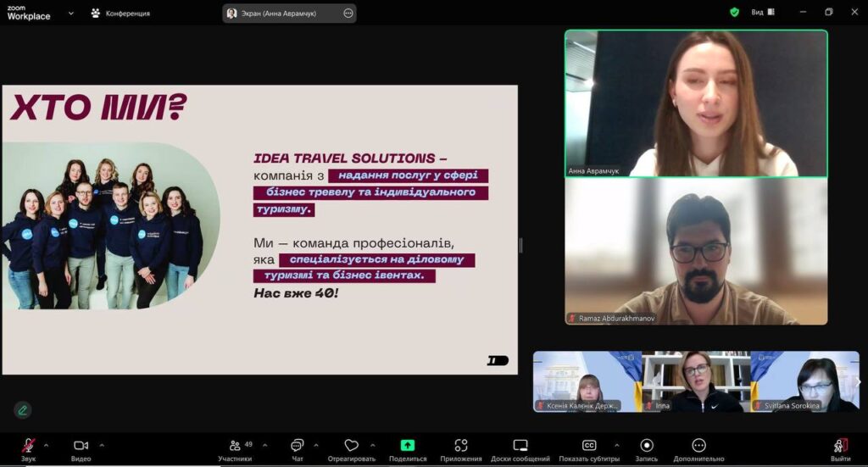
Task: Unmute the microphone (Звук)
Action: click(28, 446)
